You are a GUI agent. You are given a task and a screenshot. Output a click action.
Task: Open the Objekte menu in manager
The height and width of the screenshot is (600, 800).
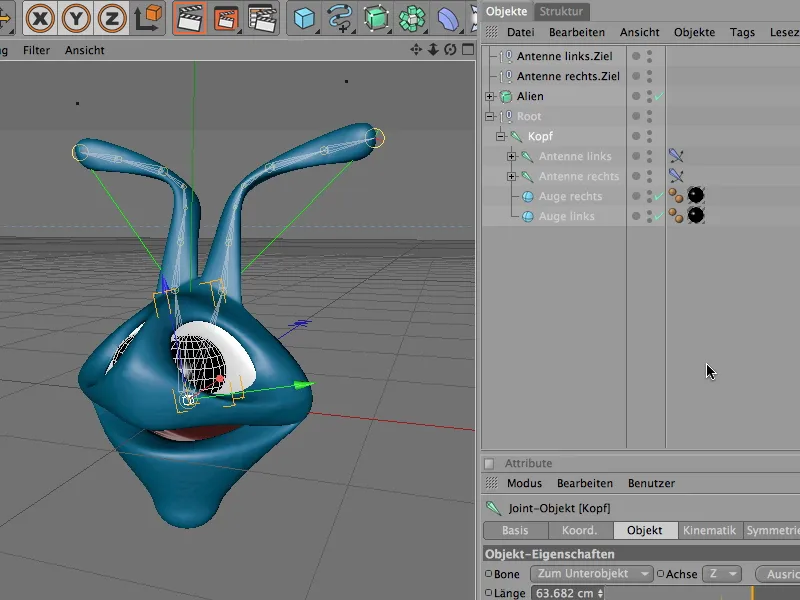tap(694, 32)
